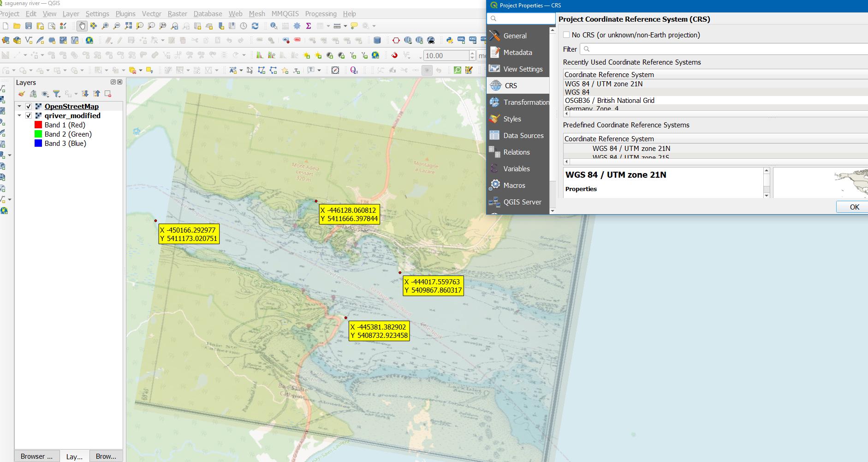Activate the Zoom In tool
Screen dimensions: 868x462
click(x=106, y=26)
